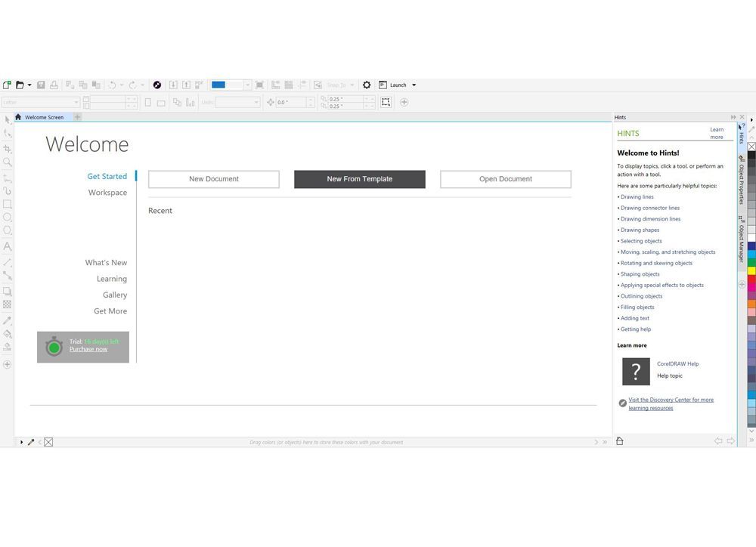Open the color palette flyout arrow at top
The height and width of the screenshot is (547, 756).
[x=751, y=119]
